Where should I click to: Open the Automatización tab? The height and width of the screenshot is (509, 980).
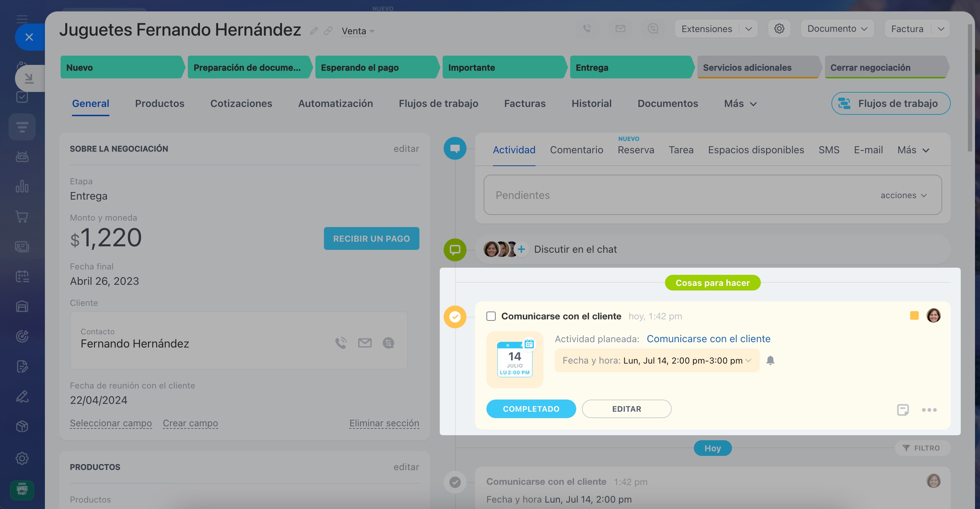(335, 103)
